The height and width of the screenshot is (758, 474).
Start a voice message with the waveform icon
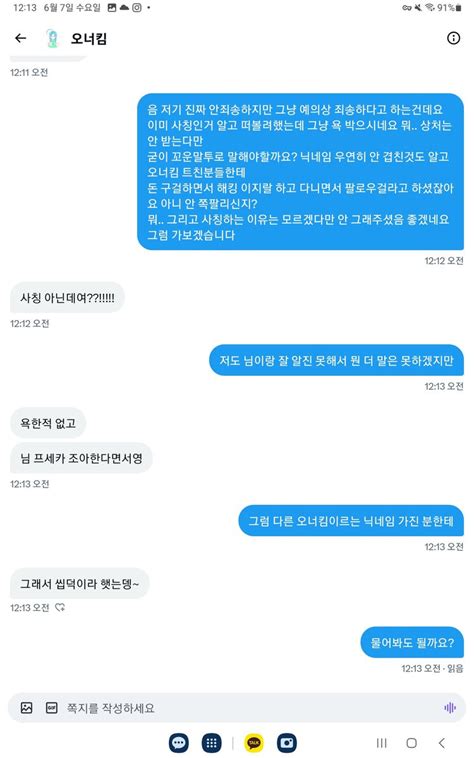tap(449, 708)
